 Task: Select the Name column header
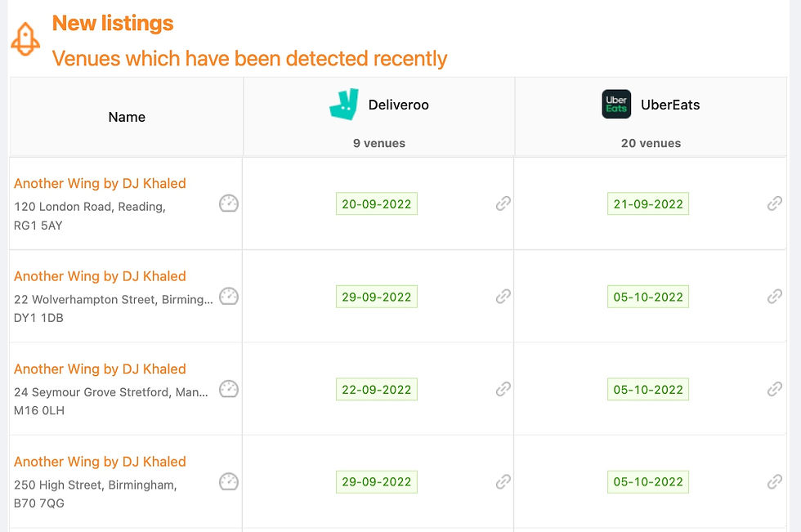127,117
